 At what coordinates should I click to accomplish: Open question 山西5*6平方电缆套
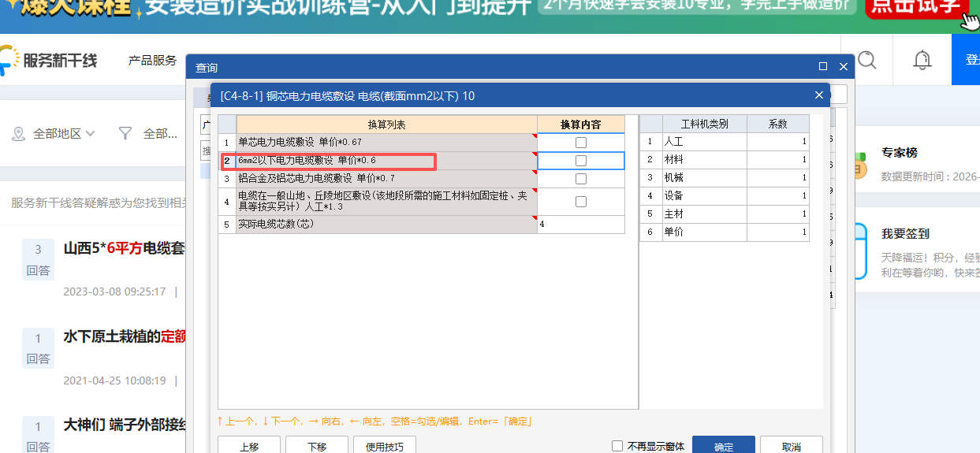coord(124,249)
